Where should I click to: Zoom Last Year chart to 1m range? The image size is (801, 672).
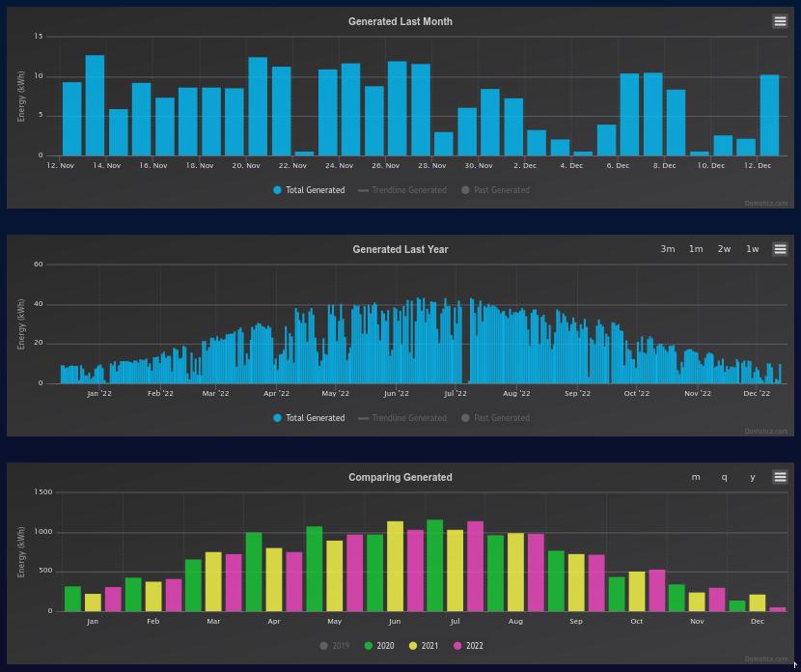696,249
